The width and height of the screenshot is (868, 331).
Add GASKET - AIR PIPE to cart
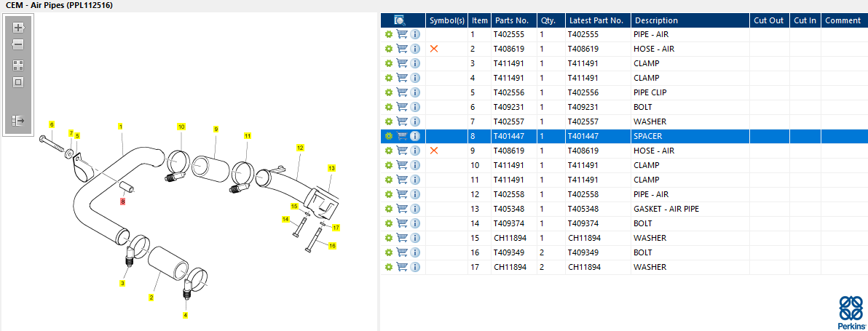(403, 209)
